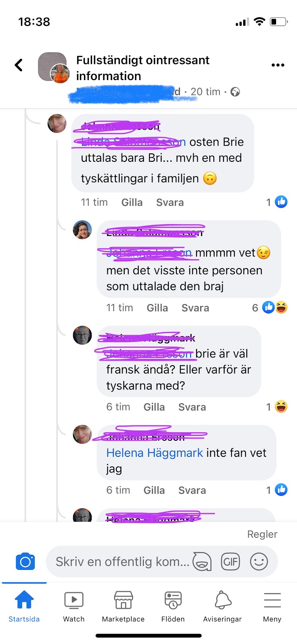View the six reactions on 'mmmm vet' comment
Screen dimensions: 297x644
[270, 308]
